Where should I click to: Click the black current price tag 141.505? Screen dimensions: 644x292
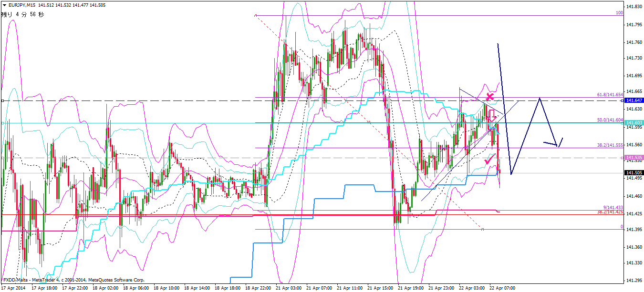634,172
